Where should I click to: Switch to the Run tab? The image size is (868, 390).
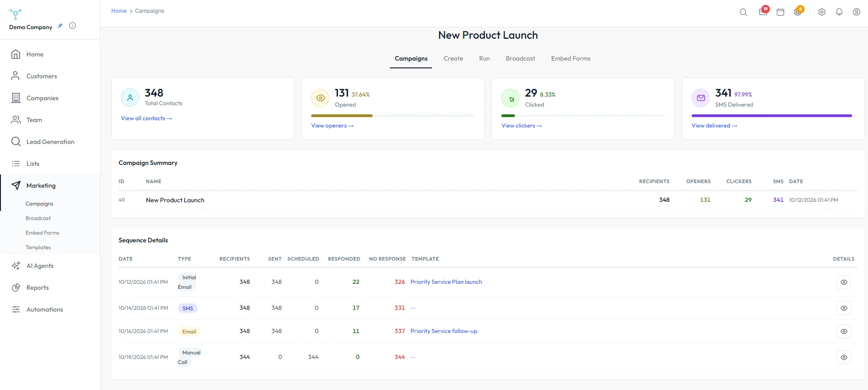click(x=484, y=59)
